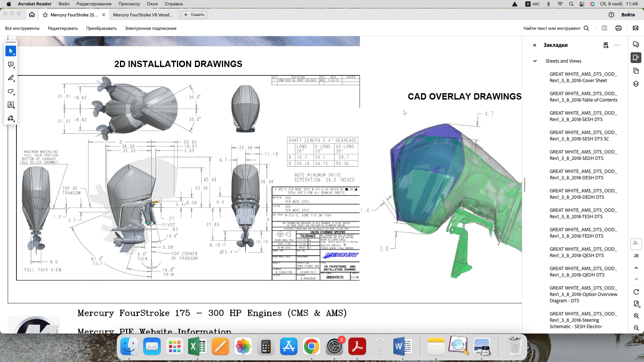Open Все инструменты menu
644x362 pixels.
click(x=22, y=28)
